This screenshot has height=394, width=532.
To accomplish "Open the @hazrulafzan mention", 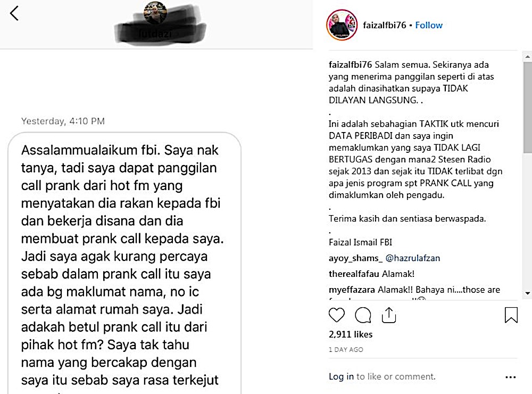I will tap(413, 258).
